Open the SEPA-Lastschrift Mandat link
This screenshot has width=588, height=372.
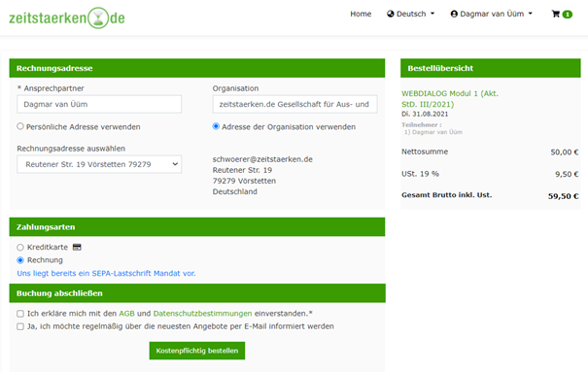point(106,274)
